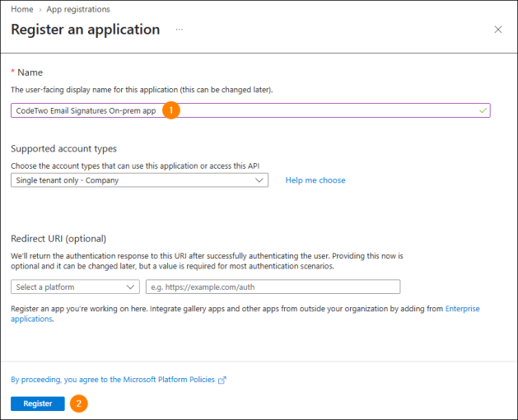
Task: Click the Help me choose link
Action: (x=315, y=180)
